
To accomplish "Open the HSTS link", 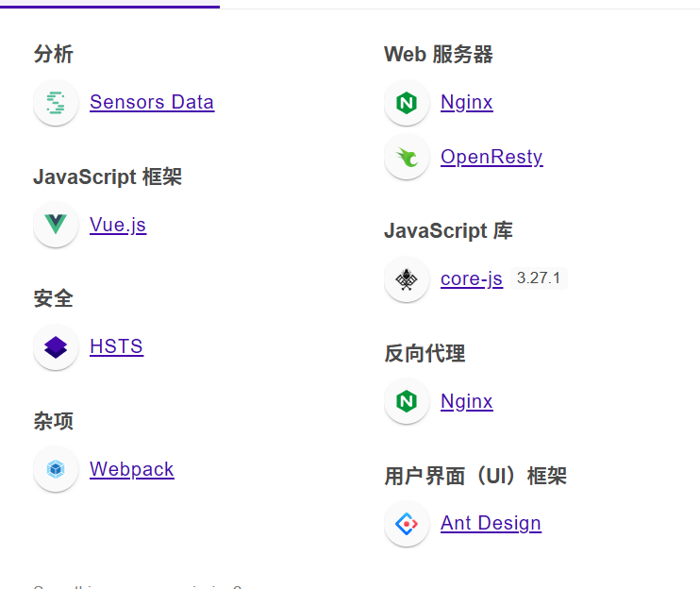I will point(116,346).
